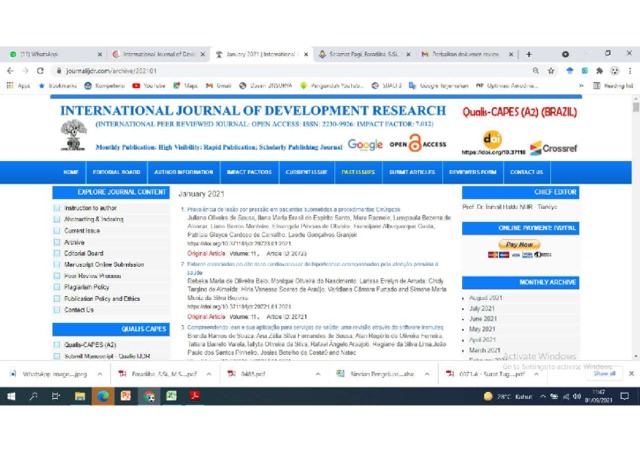This screenshot has height=452, width=640.
Task: Click the Google Scholar logo
Action: pos(365,144)
